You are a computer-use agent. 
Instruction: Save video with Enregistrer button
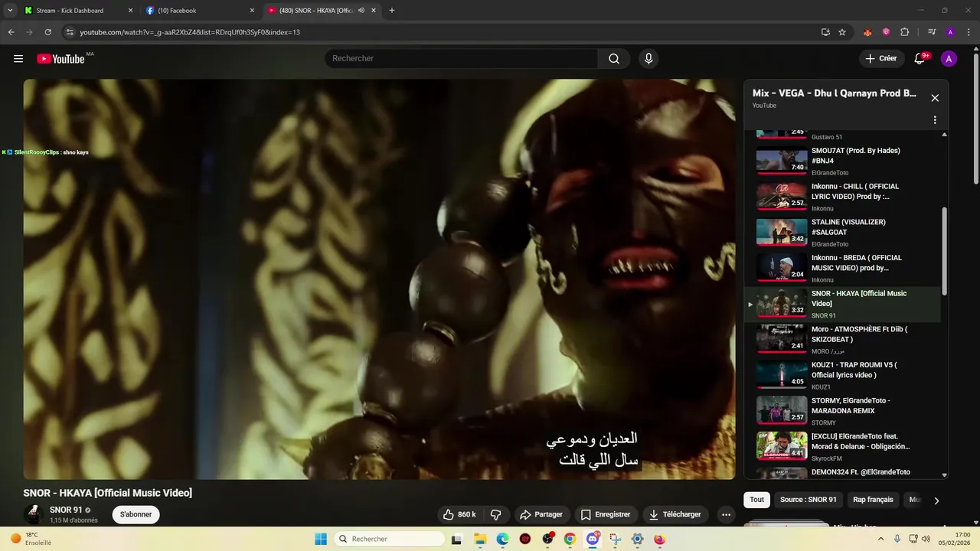point(606,515)
